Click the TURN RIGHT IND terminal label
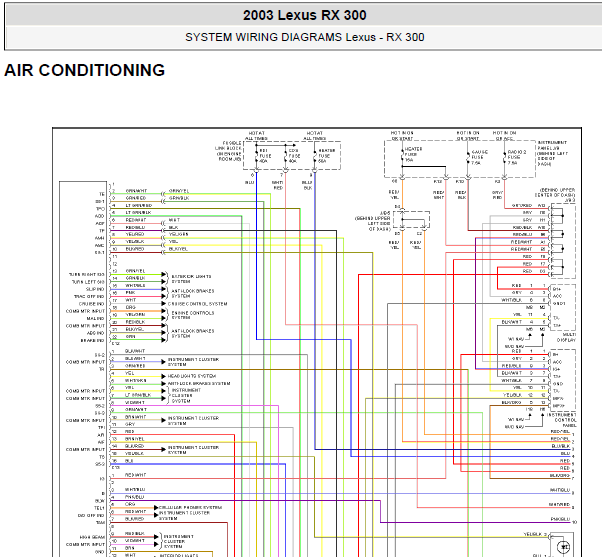The image size is (602, 557). click(87, 274)
